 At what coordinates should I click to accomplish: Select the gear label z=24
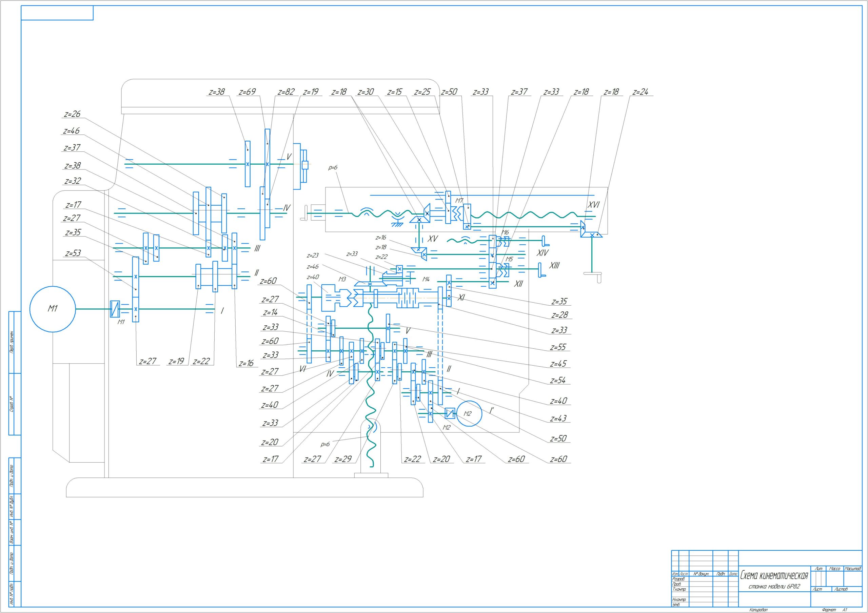point(640,92)
